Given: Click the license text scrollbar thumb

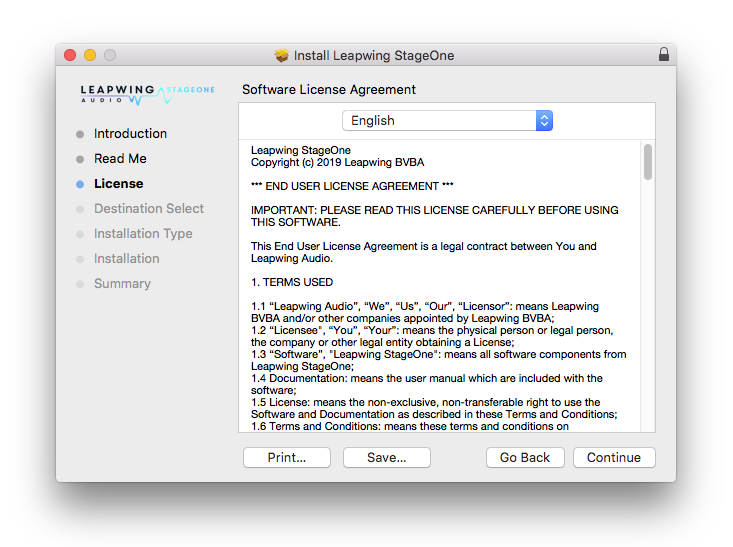Looking at the screenshot, I should tap(647, 162).
